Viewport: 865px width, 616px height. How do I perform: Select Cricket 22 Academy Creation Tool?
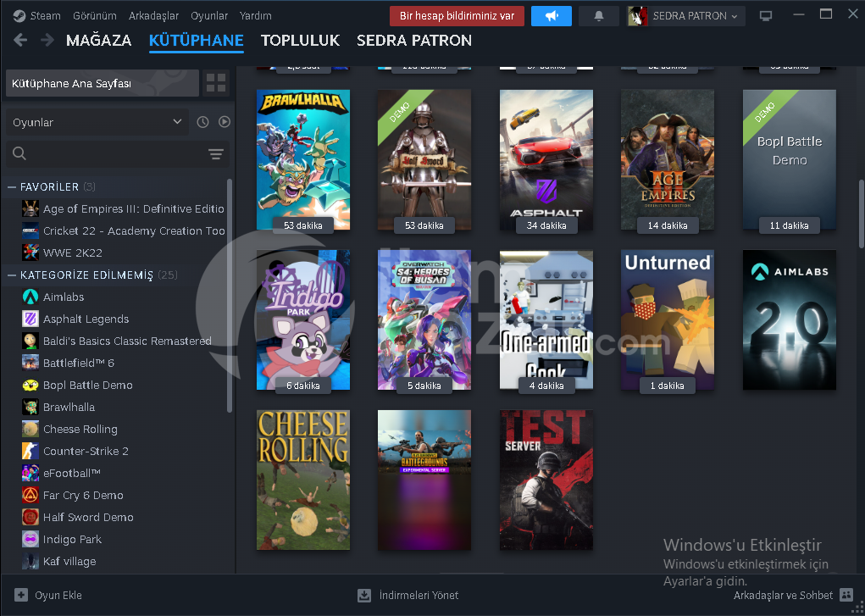pos(123,230)
